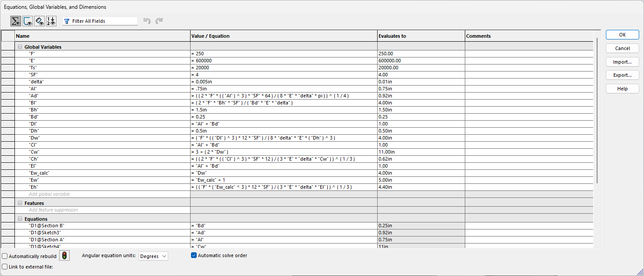Select the 600000.00 evaluated value
The image size is (644, 276).
(421, 61)
